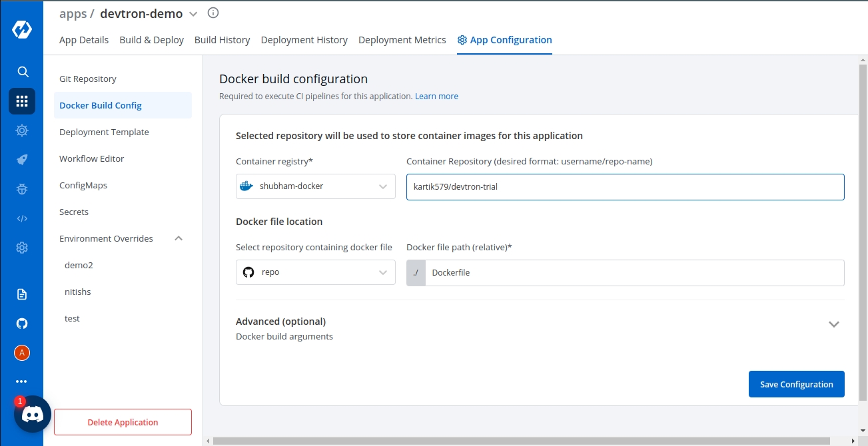Open search from the left sidebar

pyautogui.click(x=22, y=72)
